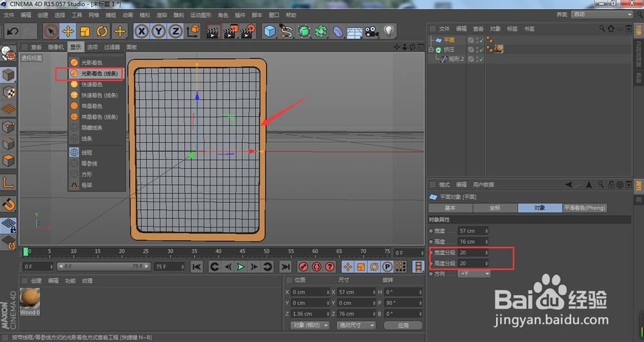Select 隐藏线条 in display menu
Image resolution: width=644 pixels, height=342 pixels.
(91, 128)
